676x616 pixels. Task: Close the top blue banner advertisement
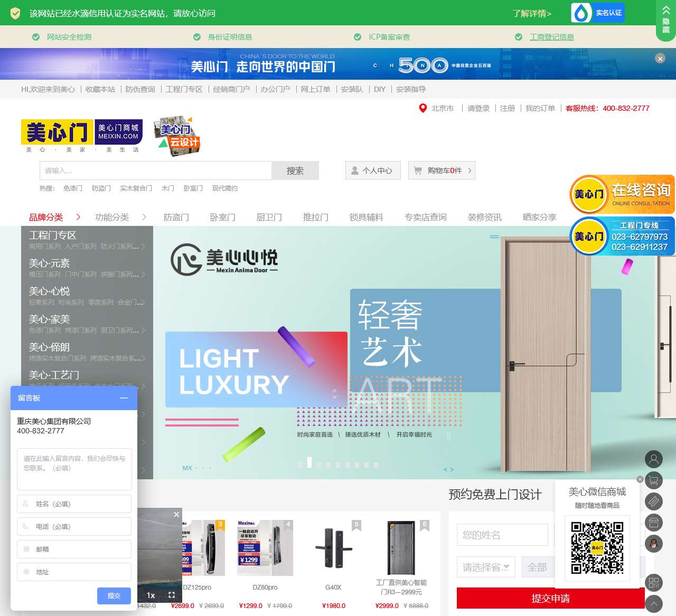660,59
